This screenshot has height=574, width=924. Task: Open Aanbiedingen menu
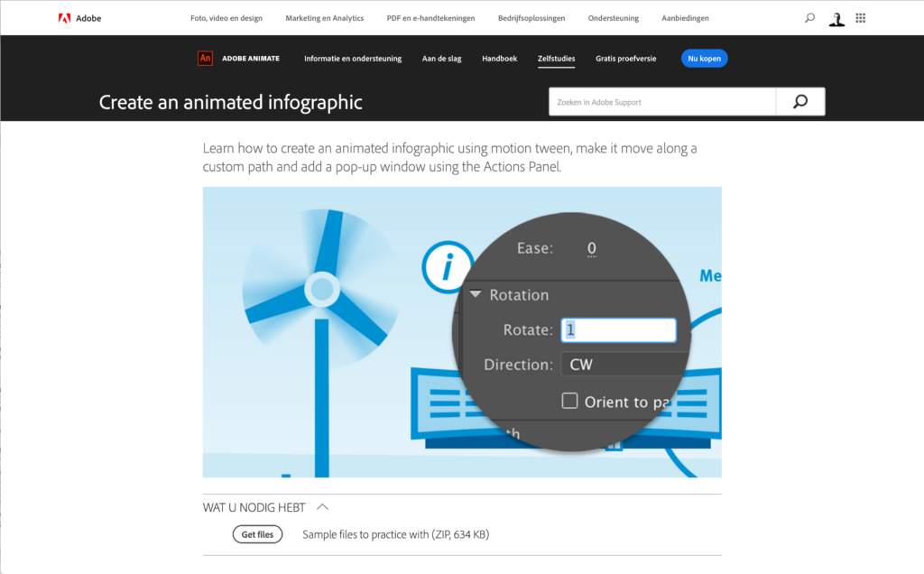point(685,18)
